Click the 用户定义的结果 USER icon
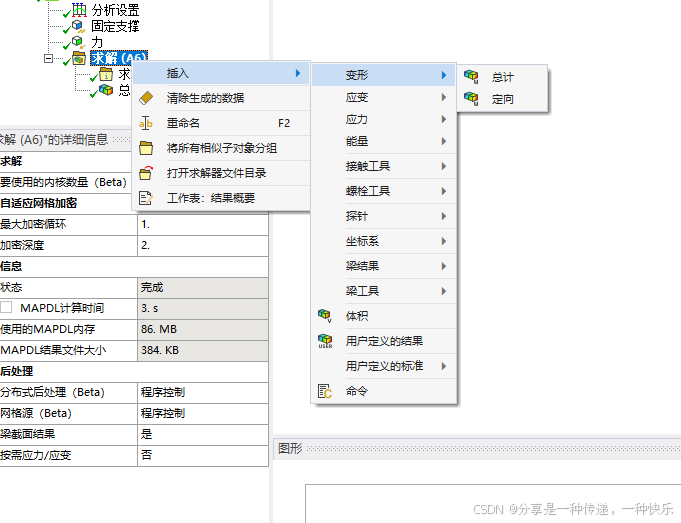681x523 pixels. 325,341
